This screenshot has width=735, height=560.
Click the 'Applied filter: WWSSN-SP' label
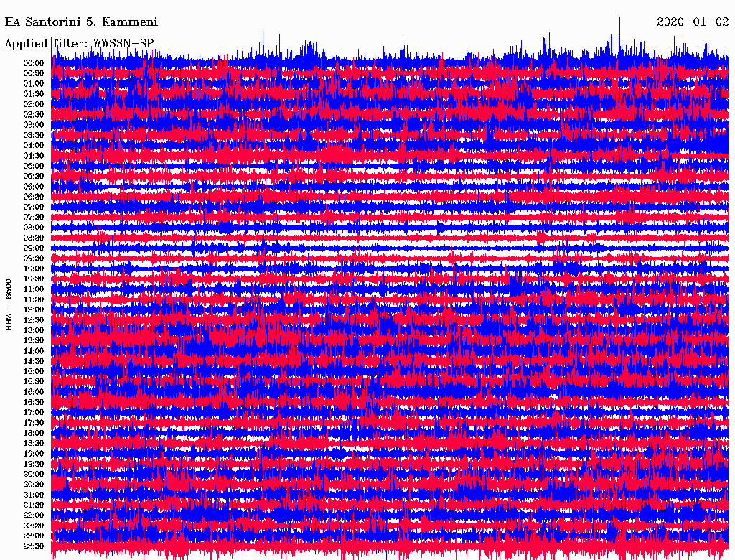click(79, 44)
